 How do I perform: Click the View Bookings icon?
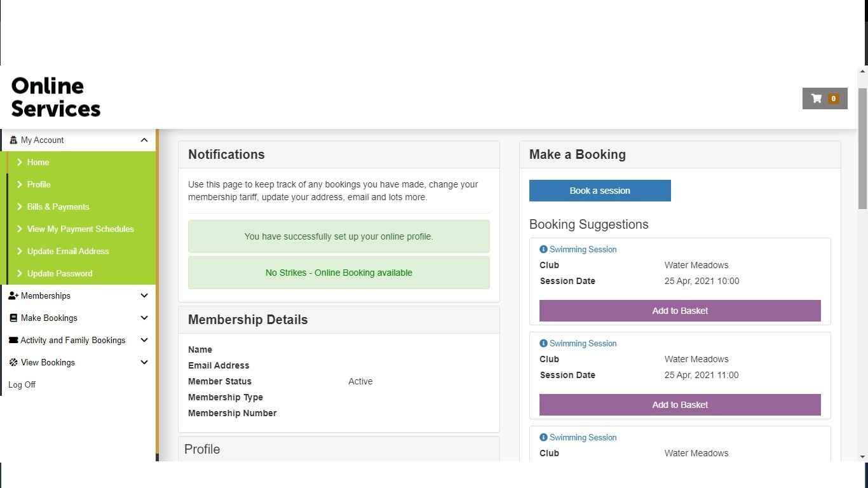coord(13,363)
